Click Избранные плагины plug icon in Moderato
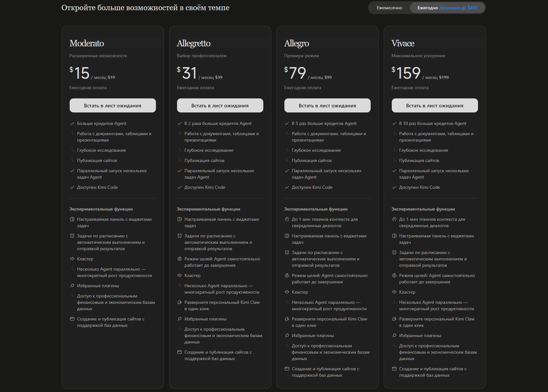The image size is (548, 392). [x=72, y=286]
